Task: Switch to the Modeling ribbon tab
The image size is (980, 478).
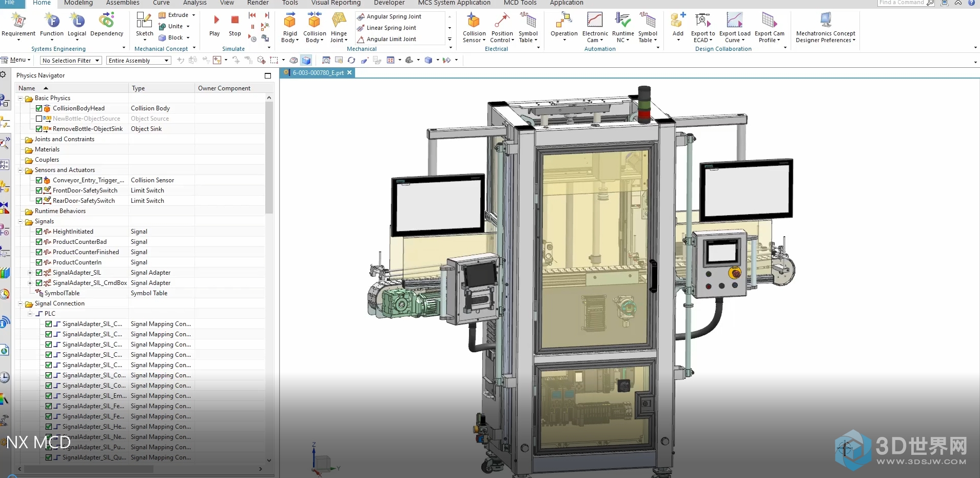Action: tap(79, 3)
